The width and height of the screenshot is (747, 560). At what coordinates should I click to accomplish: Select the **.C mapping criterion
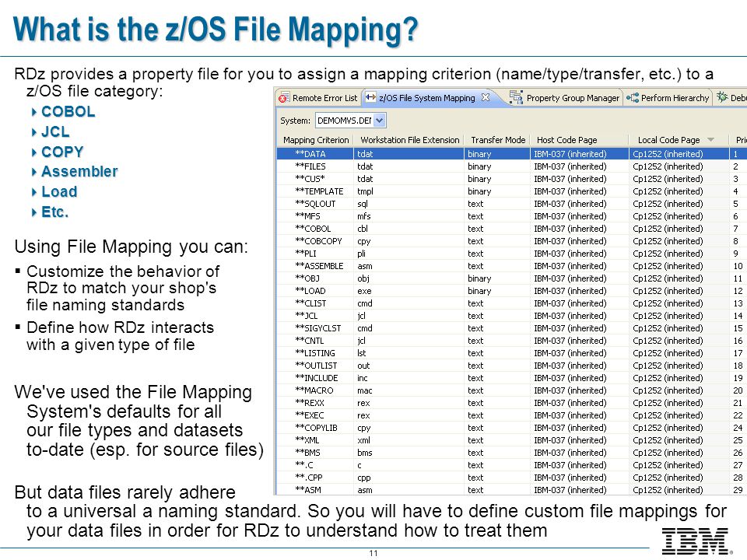[304, 465]
